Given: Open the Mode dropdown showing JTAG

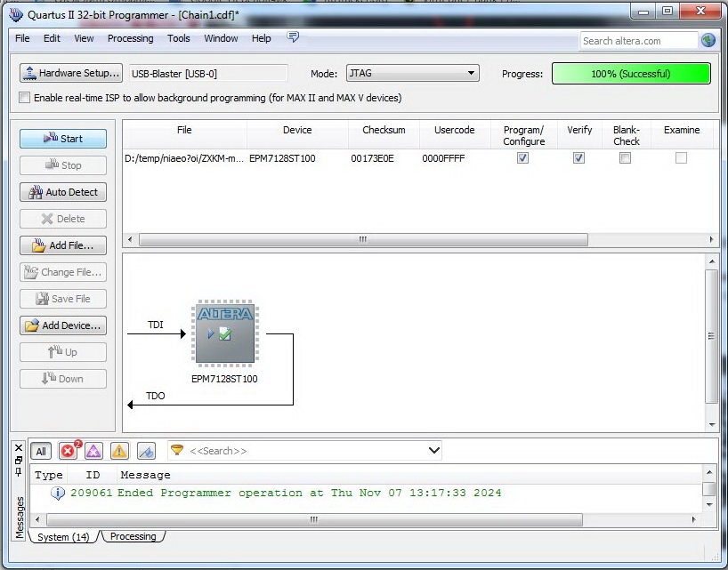Looking at the screenshot, I should (412, 73).
